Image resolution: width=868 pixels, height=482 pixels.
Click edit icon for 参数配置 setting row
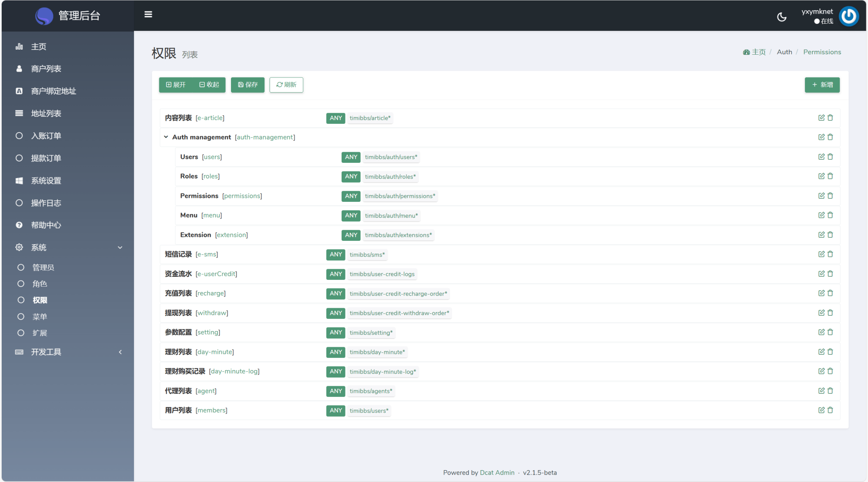click(821, 332)
